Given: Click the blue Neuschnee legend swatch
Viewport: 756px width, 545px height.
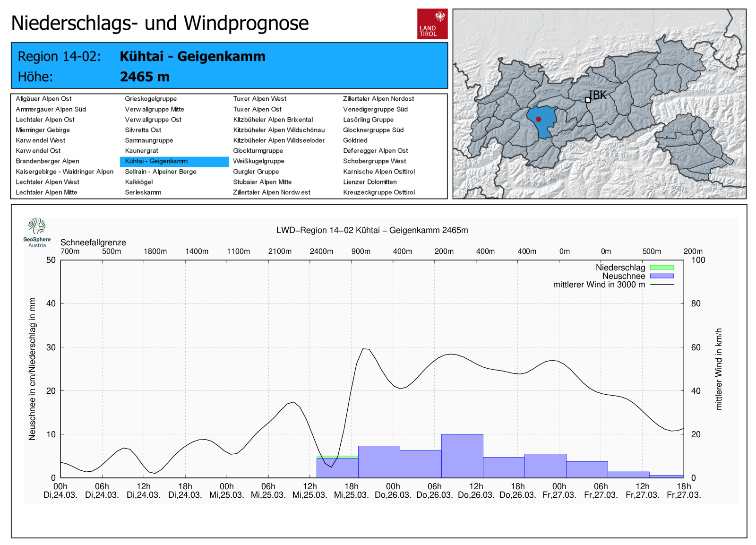Looking at the screenshot, I should coord(661,276).
